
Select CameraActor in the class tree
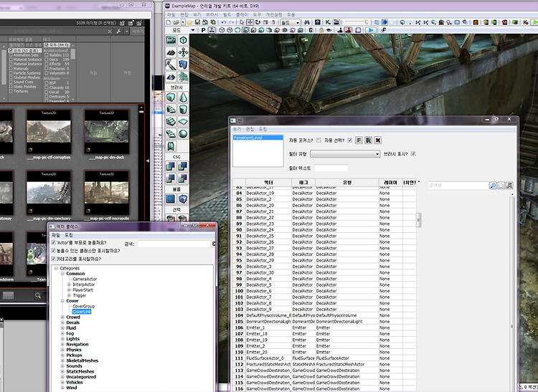click(x=85, y=279)
